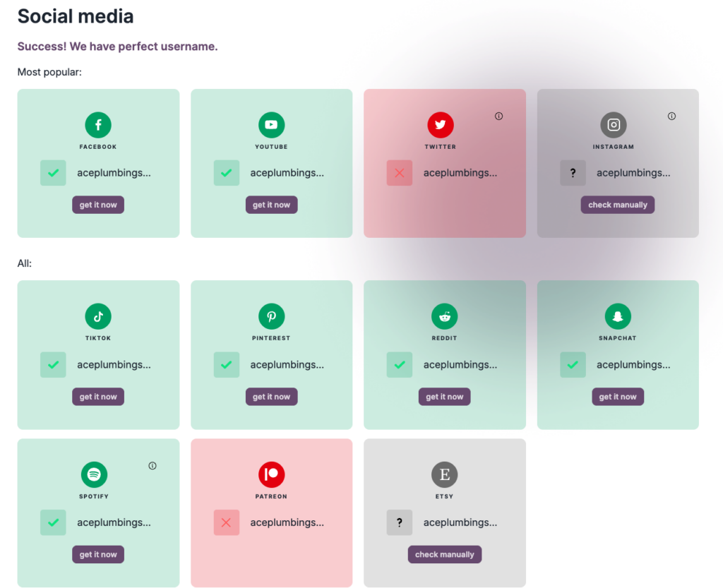
Task: Click the Reddit alien icon
Action: pos(445,316)
